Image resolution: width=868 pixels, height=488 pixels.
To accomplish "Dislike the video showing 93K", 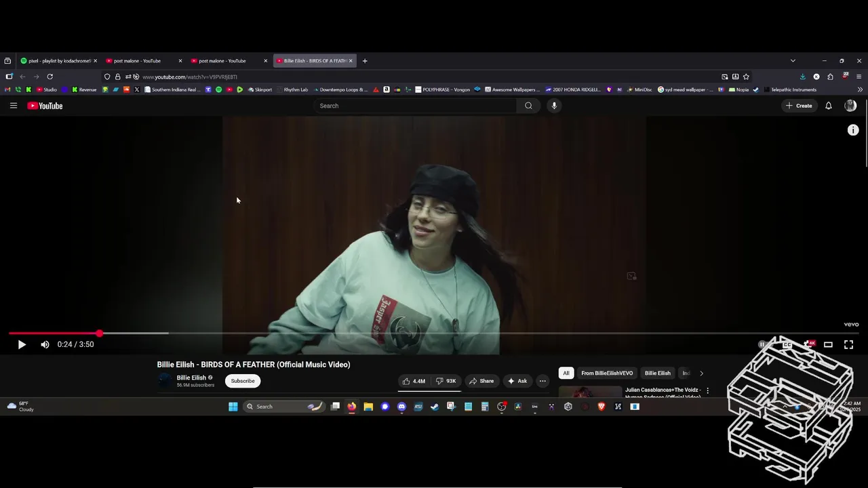I will click(x=446, y=381).
